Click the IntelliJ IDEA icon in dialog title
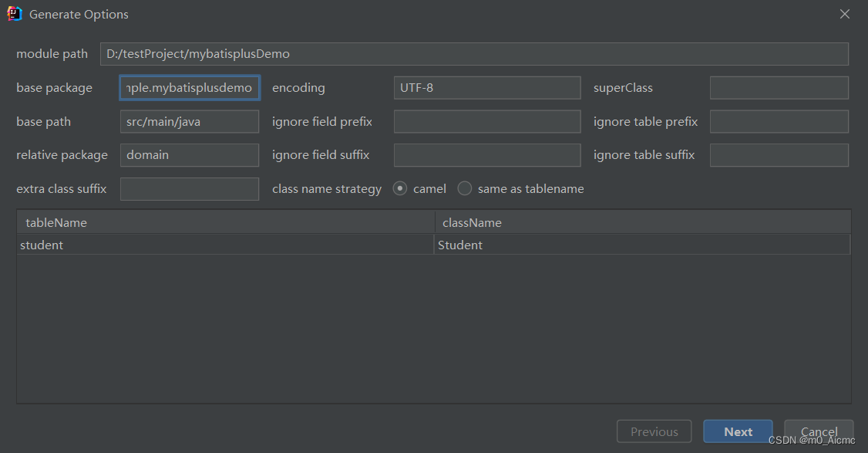 click(x=14, y=13)
